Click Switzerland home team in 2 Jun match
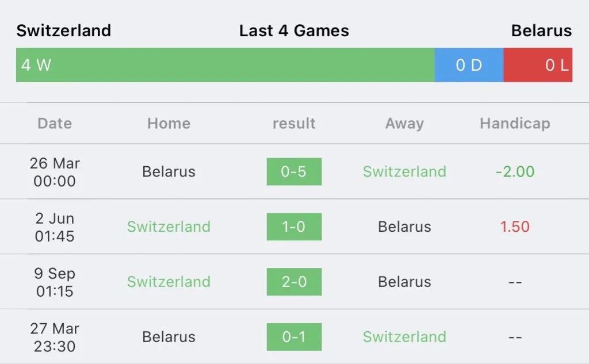Screen dimensions: 589x364 [x=169, y=227]
